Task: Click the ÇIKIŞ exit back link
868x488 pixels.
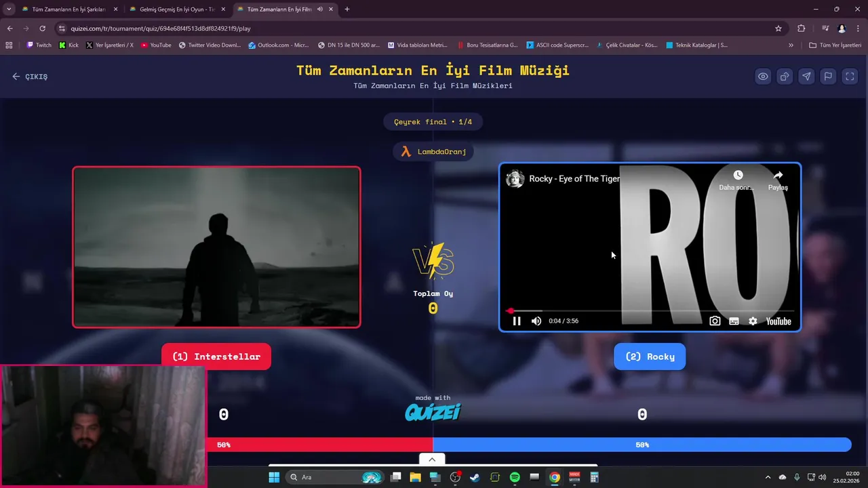Action: 30,77
